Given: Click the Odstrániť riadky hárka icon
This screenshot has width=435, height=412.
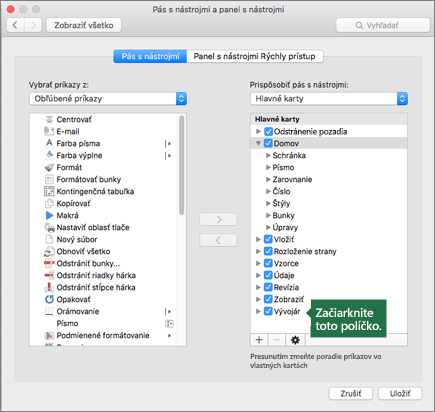Looking at the screenshot, I should point(49,275).
